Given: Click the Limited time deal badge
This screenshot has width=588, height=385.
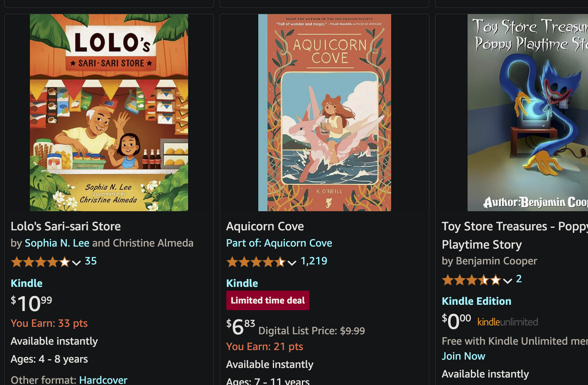Looking at the screenshot, I should pos(268,300).
